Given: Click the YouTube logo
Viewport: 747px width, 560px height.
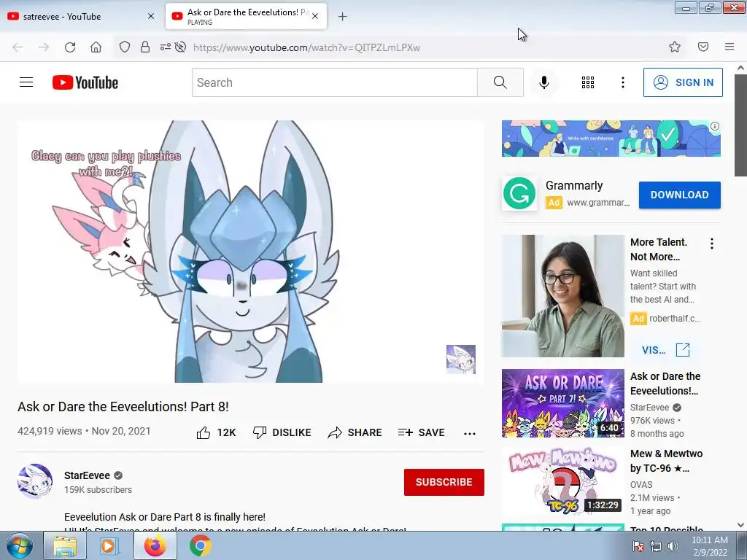Looking at the screenshot, I should tap(85, 82).
